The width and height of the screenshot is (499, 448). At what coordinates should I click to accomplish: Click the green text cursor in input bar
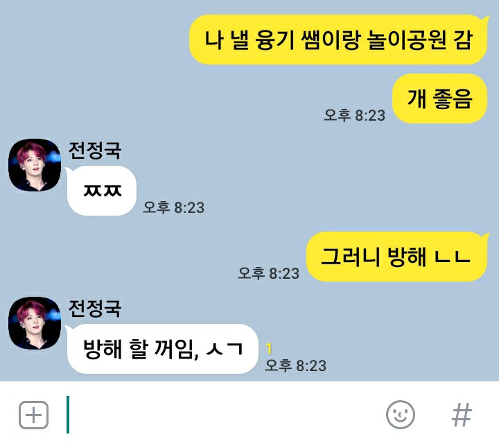[68, 415]
